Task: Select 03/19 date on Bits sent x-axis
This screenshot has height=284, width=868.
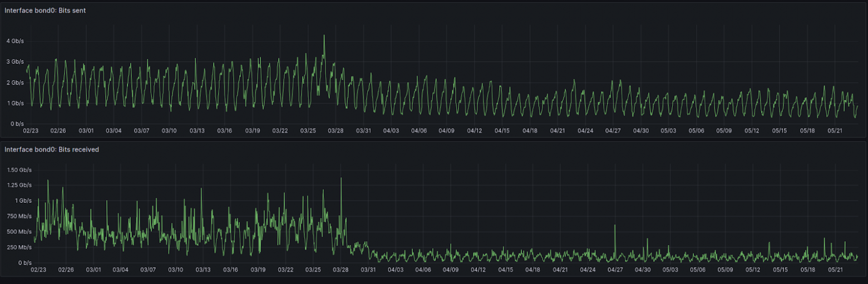Action: point(253,131)
